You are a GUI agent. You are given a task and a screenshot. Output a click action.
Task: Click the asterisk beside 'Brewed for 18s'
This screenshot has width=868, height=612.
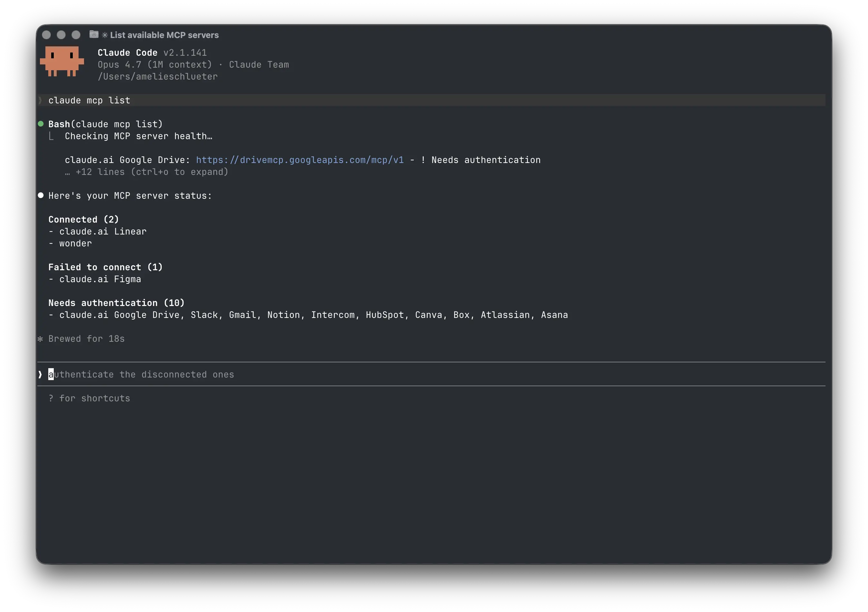(40, 339)
